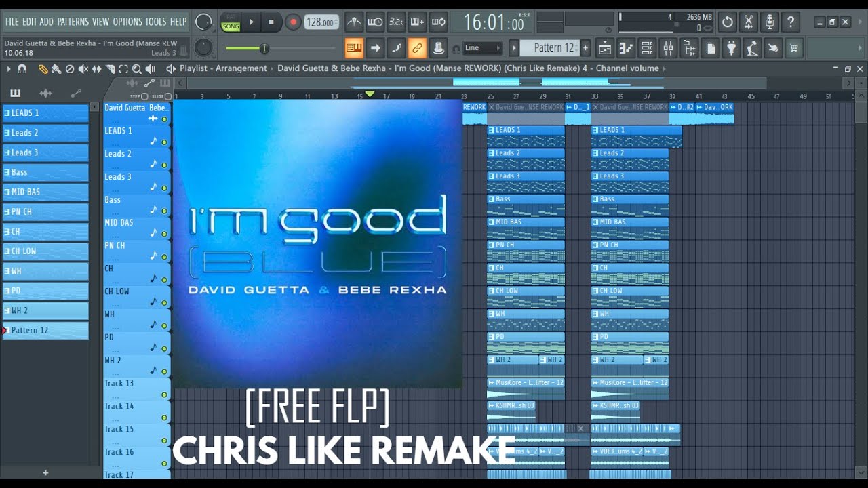Open pattern selector arrow left of Pattern 12
Image resolution: width=868 pixels, height=488 pixels.
click(514, 47)
